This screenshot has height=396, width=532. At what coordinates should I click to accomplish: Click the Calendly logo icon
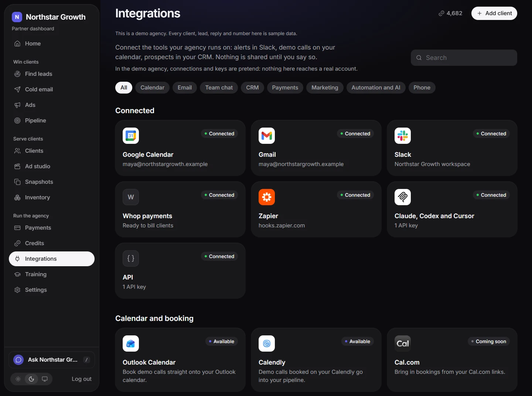(267, 343)
